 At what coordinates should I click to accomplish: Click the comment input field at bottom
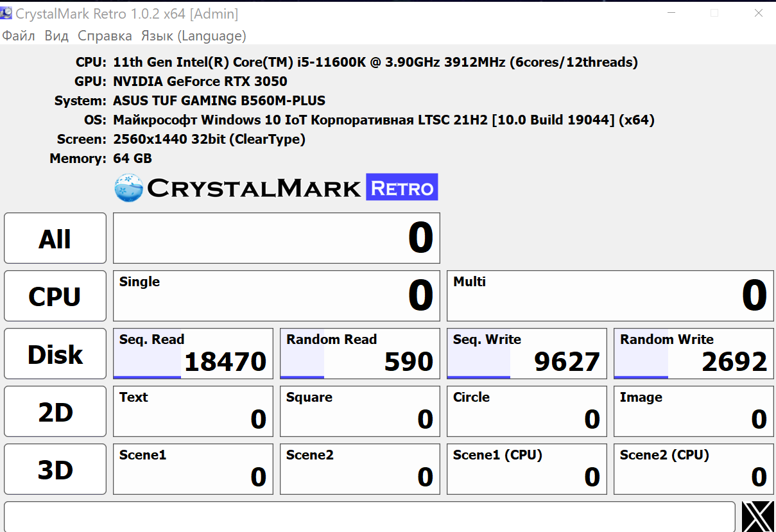pos(370,517)
